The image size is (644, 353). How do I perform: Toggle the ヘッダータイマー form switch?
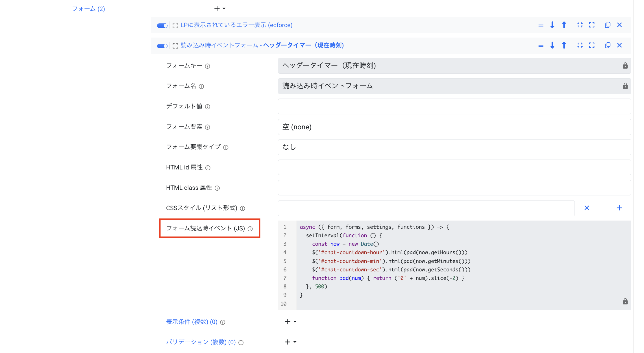[x=162, y=46]
